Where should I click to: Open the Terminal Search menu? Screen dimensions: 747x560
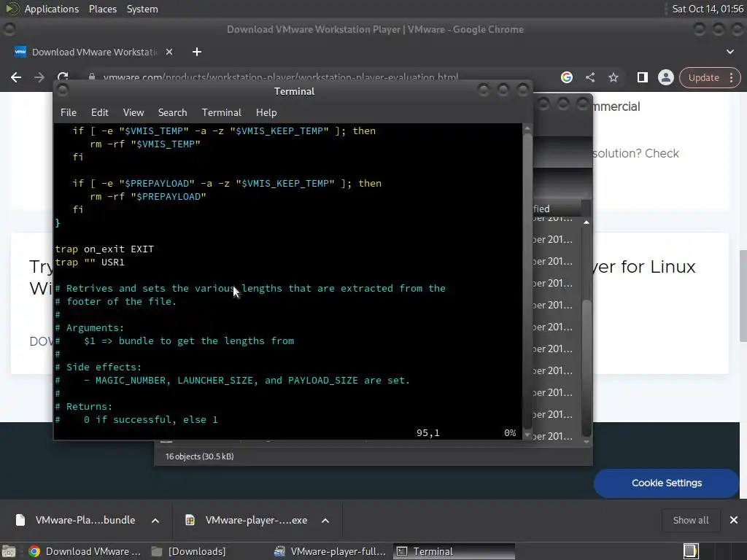(172, 112)
